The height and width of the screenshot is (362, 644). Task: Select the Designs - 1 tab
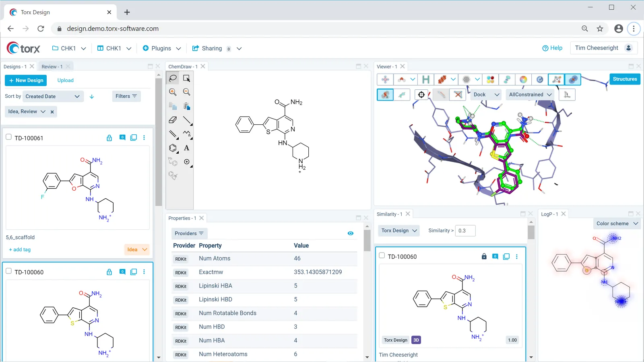tap(15, 67)
